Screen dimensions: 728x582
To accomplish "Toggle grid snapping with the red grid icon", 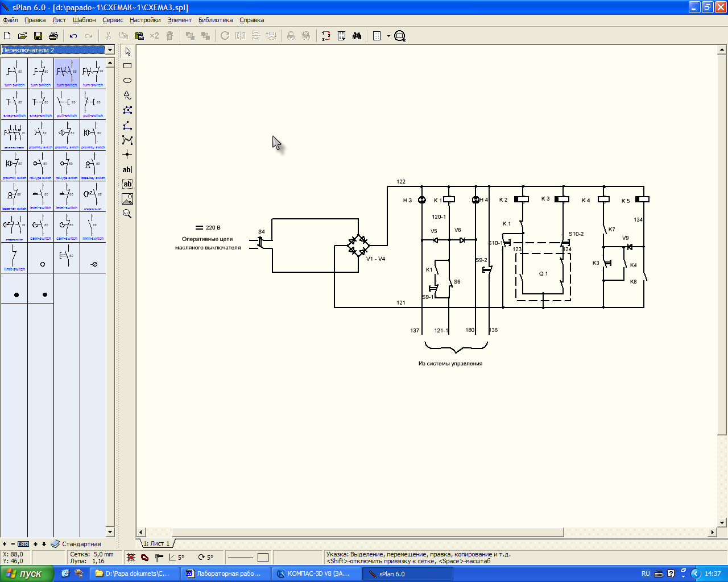I will click(x=131, y=558).
